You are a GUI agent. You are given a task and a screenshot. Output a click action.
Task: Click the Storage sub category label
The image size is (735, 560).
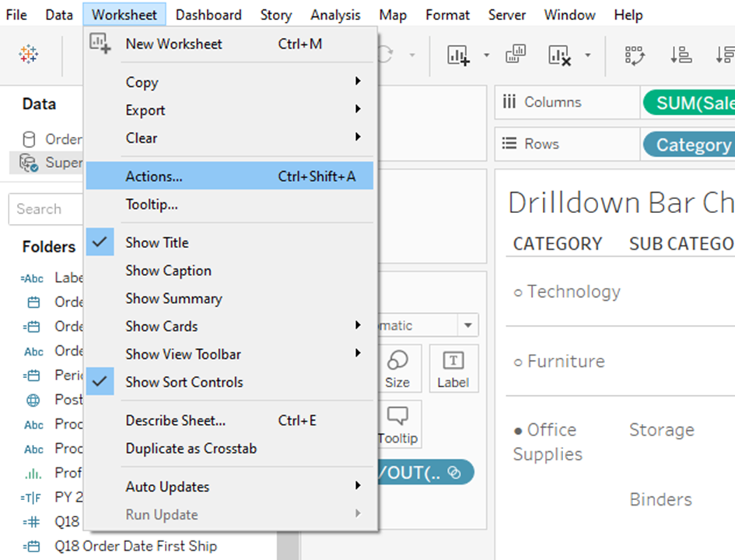click(x=661, y=430)
